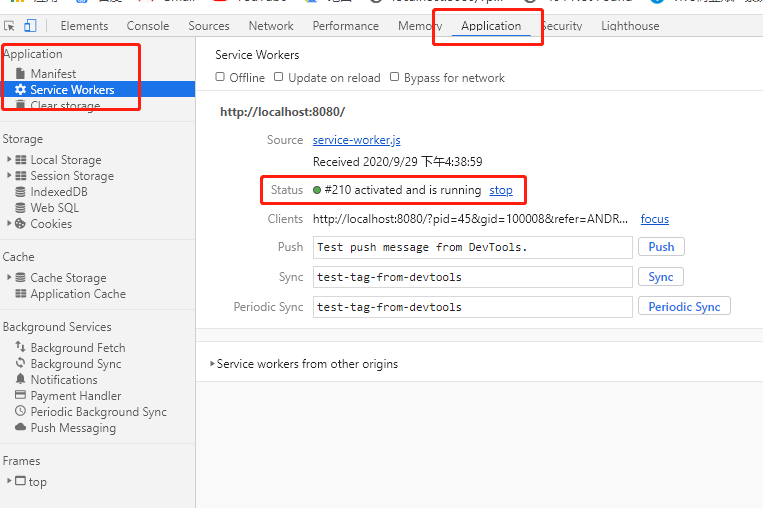
Task: Open the service-worker.js source link
Action: pyautogui.click(x=357, y=140)
